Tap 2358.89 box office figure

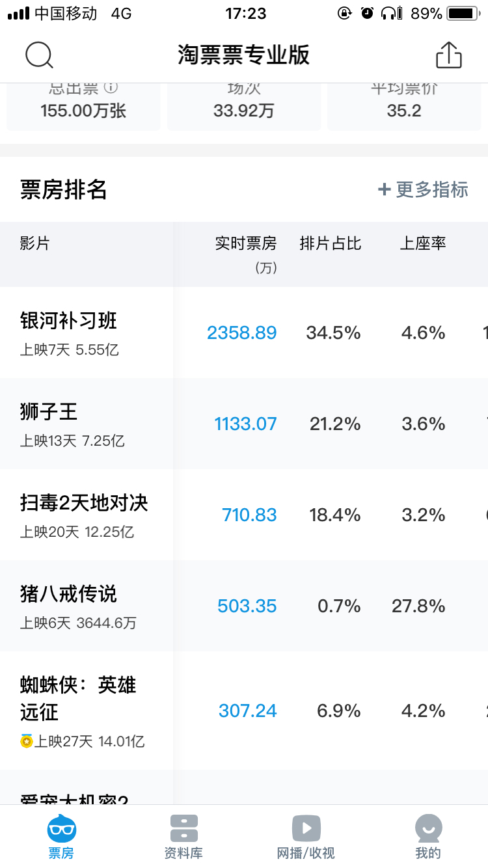coord(242,333)
